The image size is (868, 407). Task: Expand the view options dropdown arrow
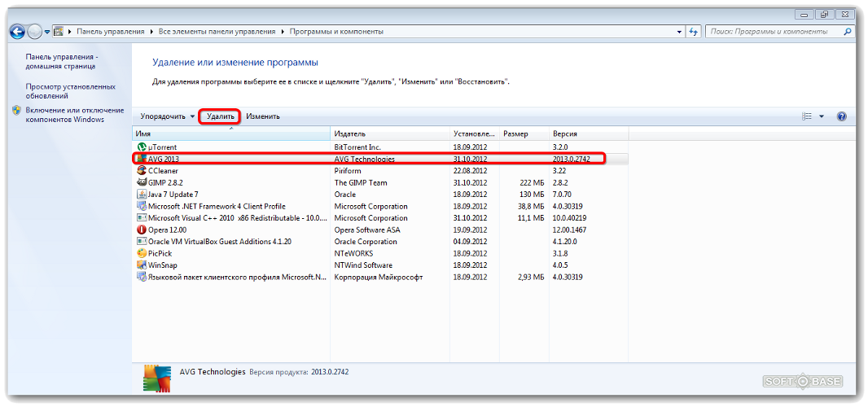[822, 116]
